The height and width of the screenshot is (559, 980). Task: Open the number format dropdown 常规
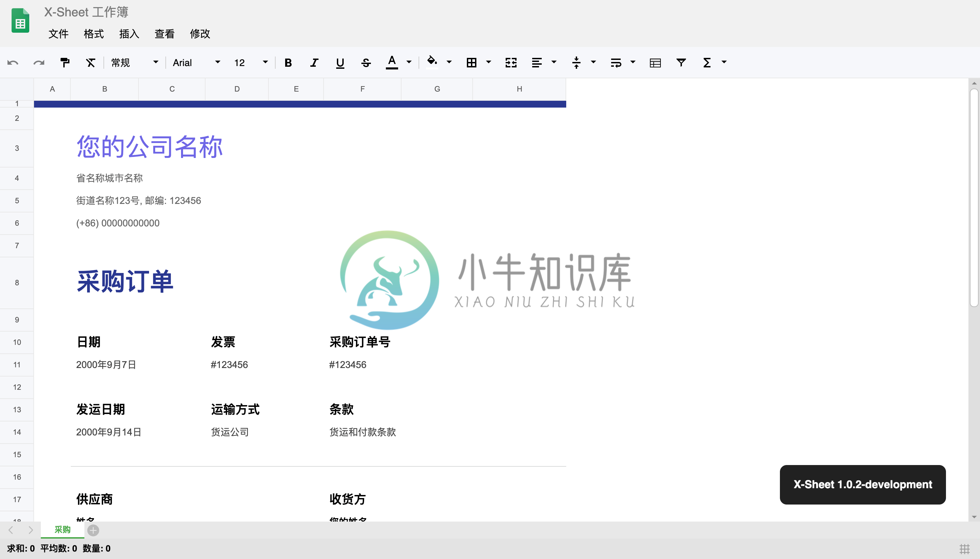[x=134, y=63]
